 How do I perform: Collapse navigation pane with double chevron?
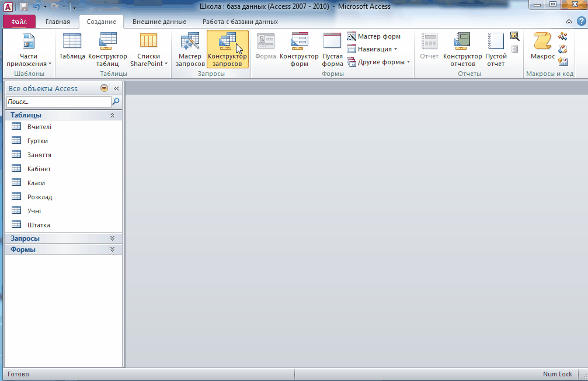pyautogui.click(x=116, y=89)
